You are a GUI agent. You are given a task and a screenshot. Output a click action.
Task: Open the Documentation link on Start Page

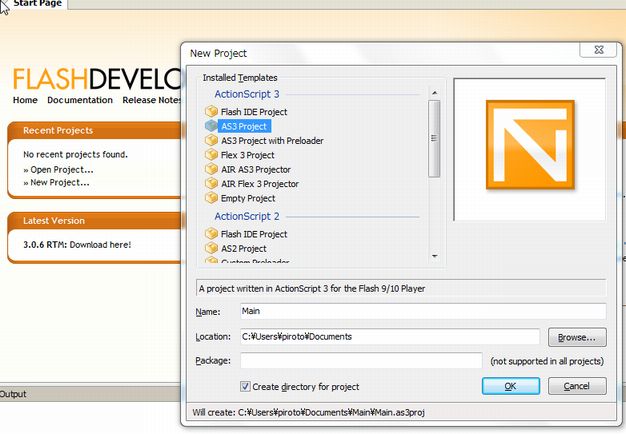coord(80,100)
